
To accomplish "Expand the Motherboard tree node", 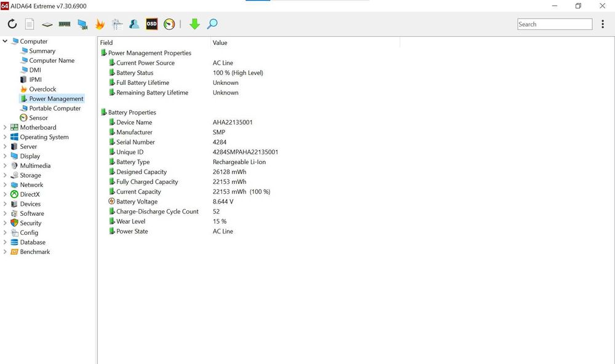I will click(x=5, y=127).
